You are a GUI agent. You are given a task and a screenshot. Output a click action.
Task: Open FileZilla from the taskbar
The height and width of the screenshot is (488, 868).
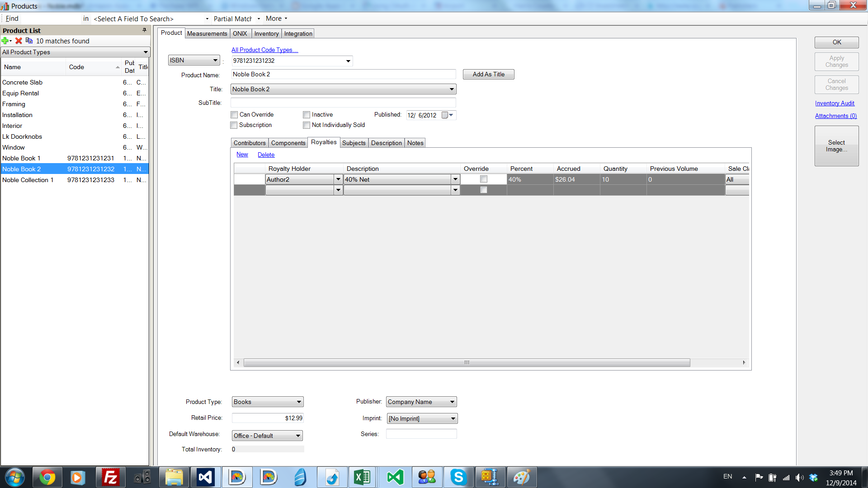pos(110,477)
